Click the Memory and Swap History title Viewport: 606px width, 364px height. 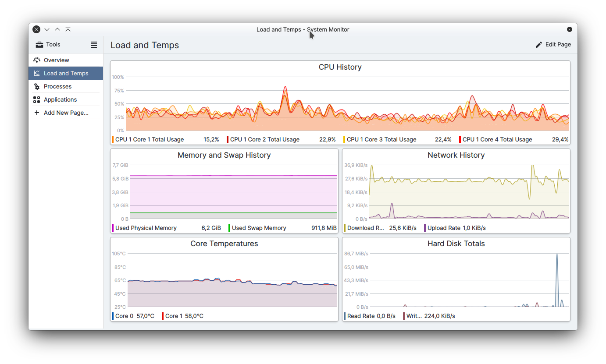224,155
